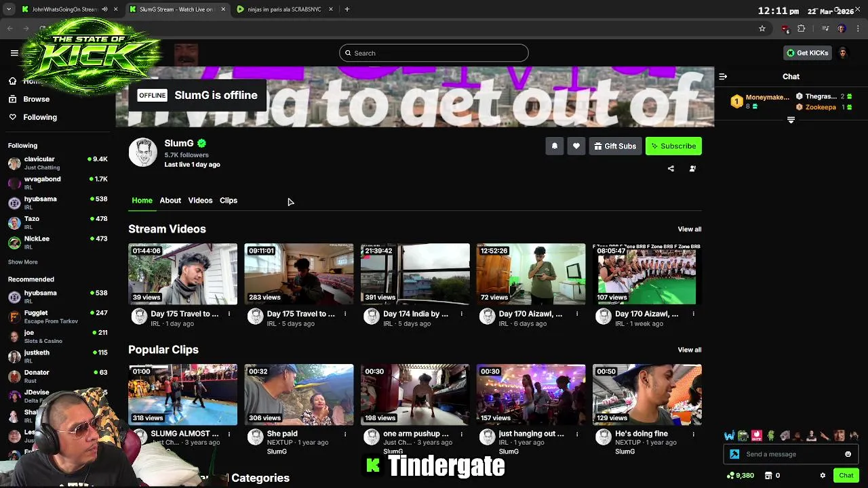Switch to the About channel tab

point(170,201)
